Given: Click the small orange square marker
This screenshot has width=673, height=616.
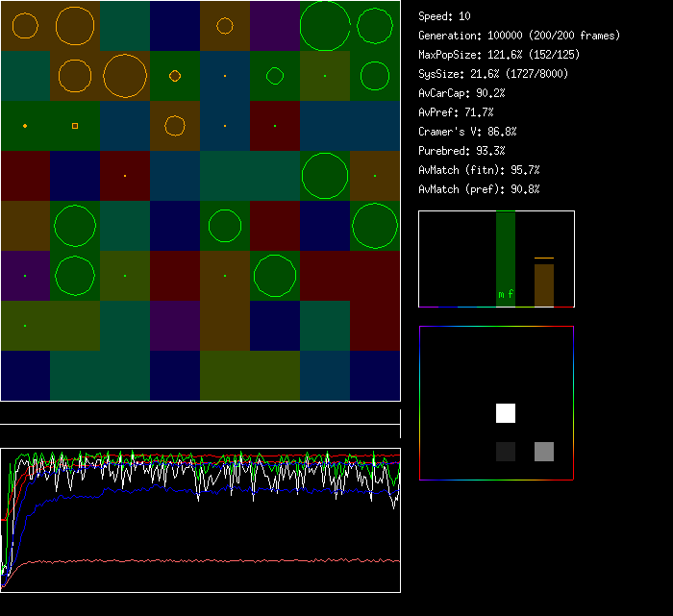Looking at the screenshot, I should pyautogui.click(x=75, y=126).
